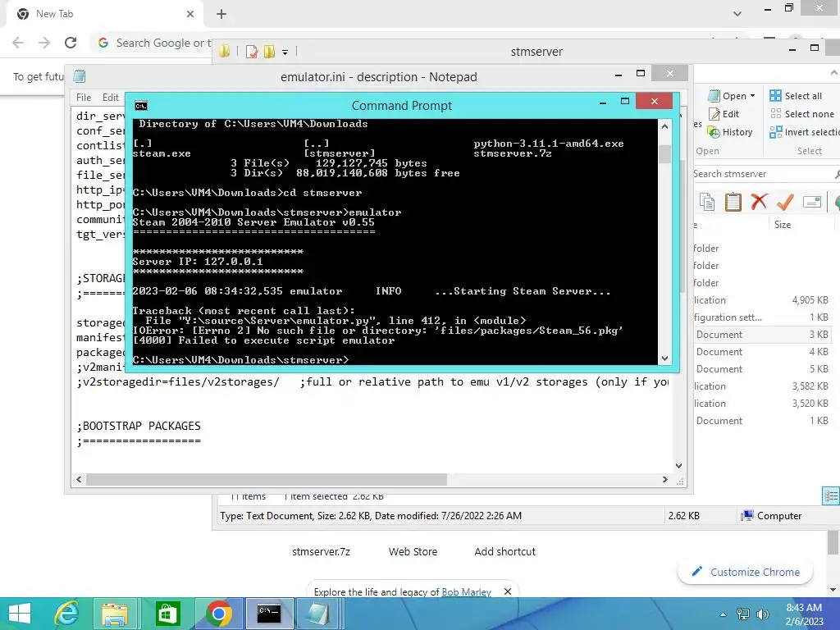
Task: Open Windows Store from taskbar
Action: (x=167, y=614)
